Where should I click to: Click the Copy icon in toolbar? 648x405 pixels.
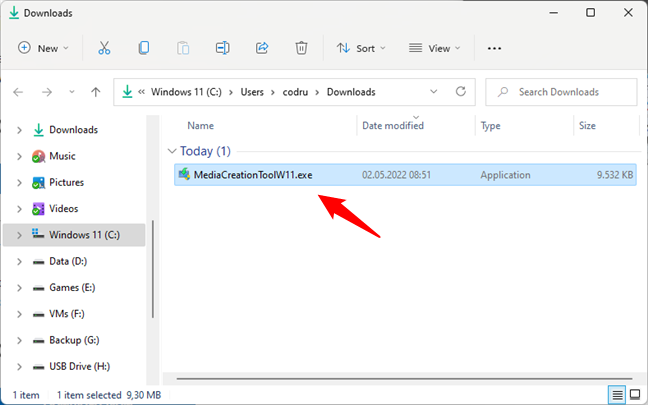point(144,48)
